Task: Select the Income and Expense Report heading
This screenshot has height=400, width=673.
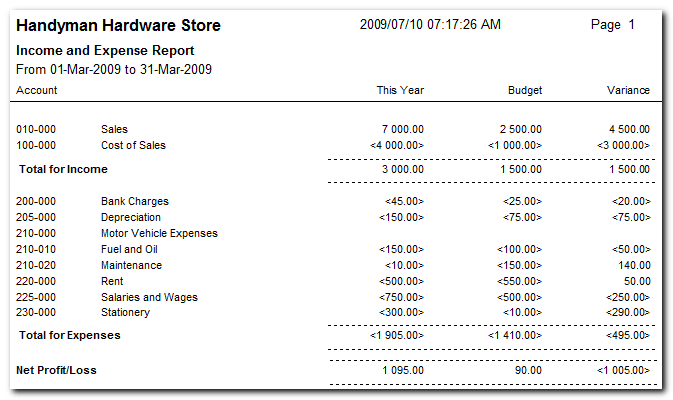Action: [105, 50]
